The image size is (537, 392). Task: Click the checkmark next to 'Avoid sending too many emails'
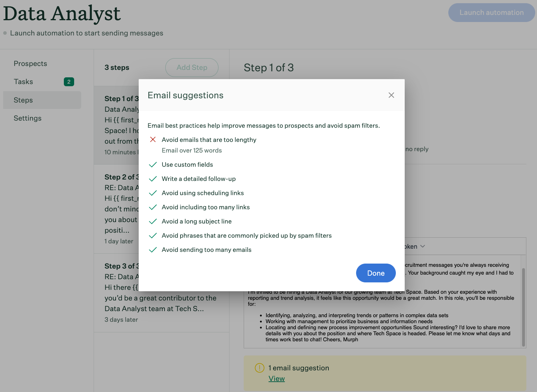pos(153,249)
